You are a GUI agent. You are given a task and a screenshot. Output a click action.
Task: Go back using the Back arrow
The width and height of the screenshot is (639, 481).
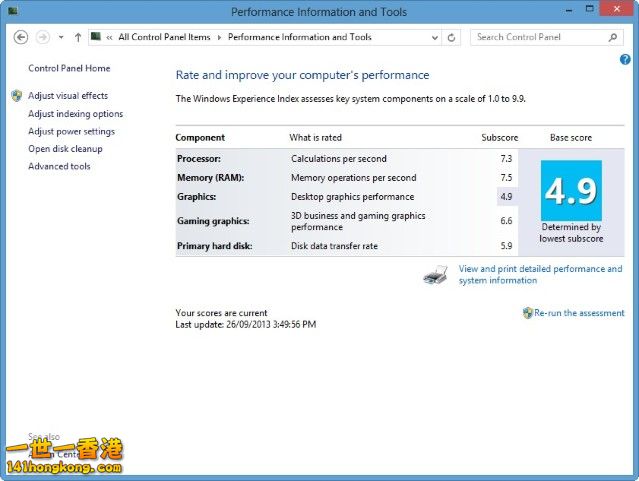[x=21, y=37]
